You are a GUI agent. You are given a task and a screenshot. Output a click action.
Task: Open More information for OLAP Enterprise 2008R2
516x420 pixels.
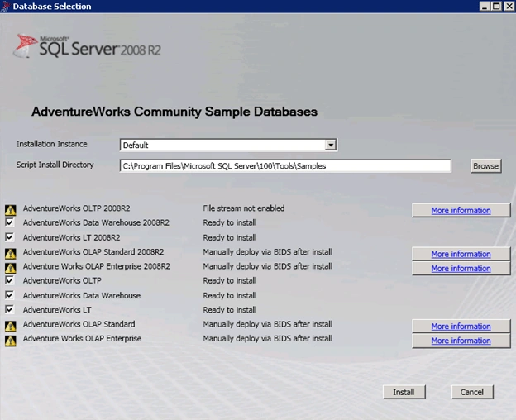461,269
